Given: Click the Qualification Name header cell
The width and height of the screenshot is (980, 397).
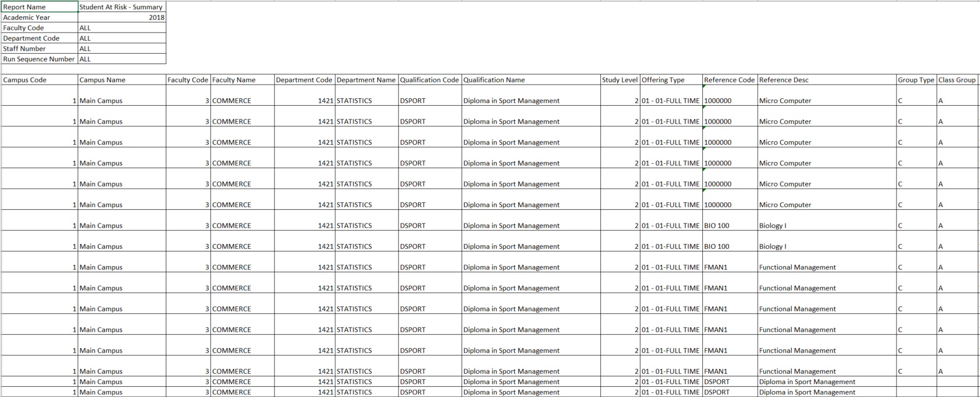Looking at the screenshot, I should pos(530,80).
